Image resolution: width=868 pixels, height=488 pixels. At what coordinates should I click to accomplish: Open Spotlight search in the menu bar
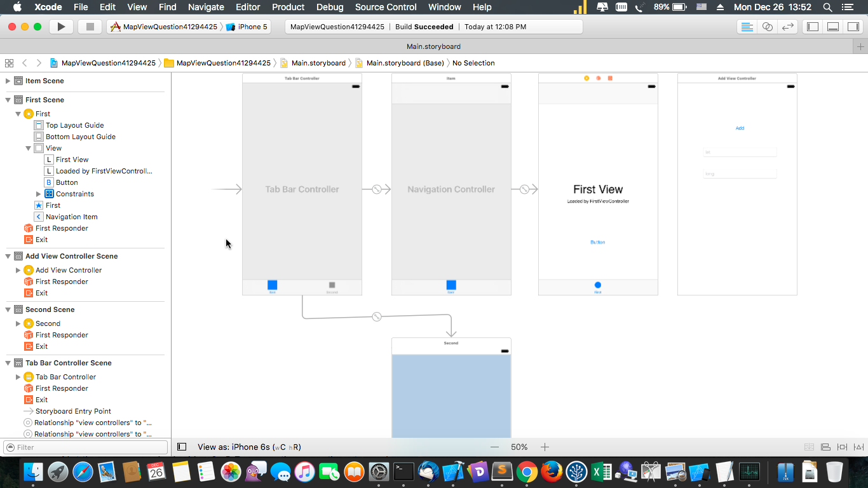pyautogui.click(x=827, y=7)
